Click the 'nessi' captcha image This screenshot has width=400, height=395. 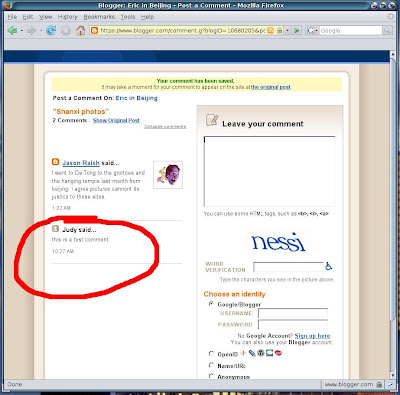pos(278,242)
